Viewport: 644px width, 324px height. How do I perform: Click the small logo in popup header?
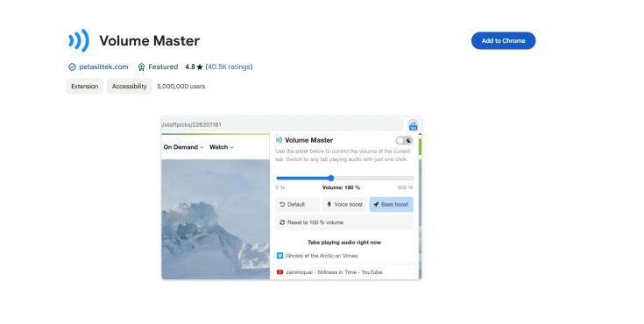279,140
